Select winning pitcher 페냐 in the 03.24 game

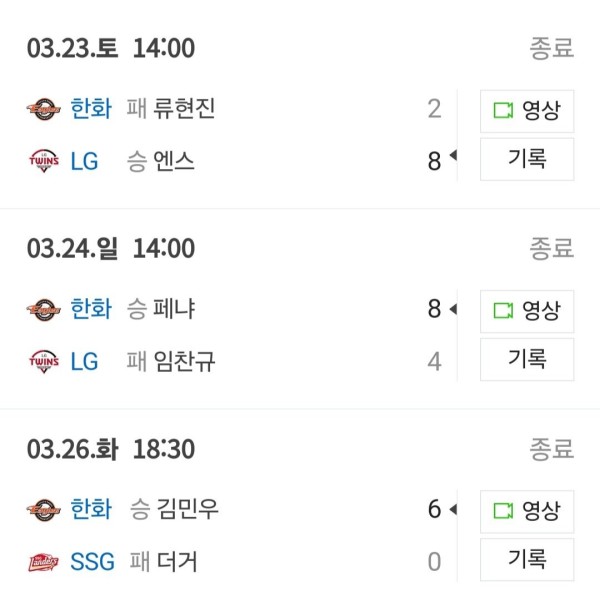tap(174, 309)
